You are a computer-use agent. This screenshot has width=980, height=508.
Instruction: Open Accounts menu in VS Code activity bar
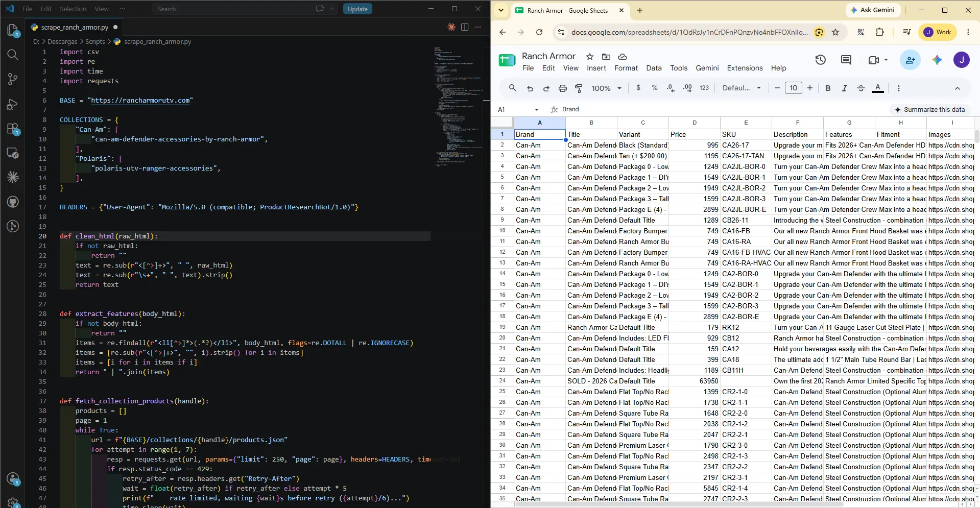tap(13, 479)
